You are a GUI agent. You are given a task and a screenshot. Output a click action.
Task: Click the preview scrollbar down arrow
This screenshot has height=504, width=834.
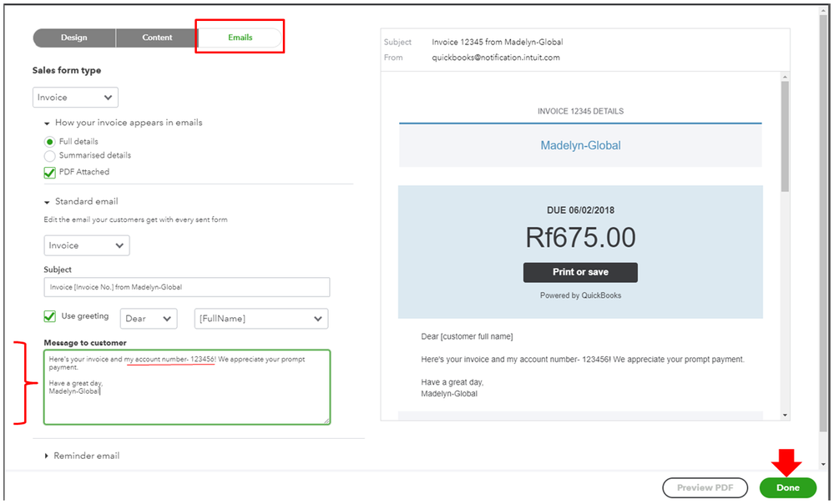click(x=785, y=416)
